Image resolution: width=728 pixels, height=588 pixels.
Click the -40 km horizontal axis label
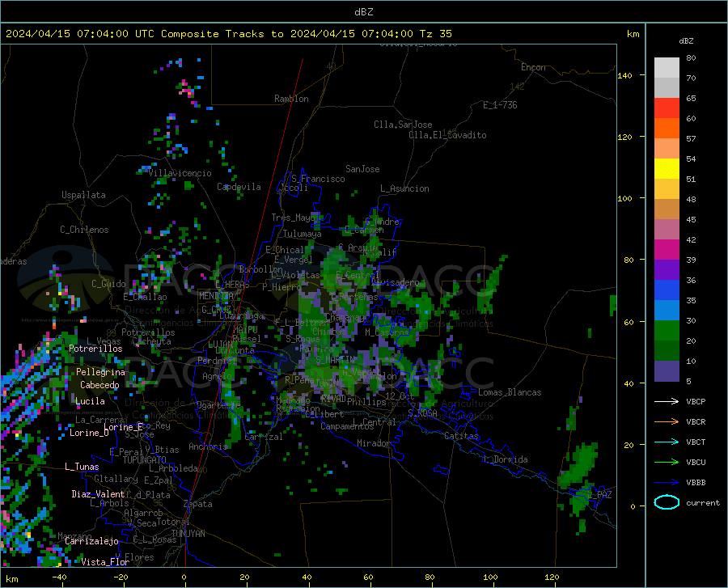click(x=59, y=577)
